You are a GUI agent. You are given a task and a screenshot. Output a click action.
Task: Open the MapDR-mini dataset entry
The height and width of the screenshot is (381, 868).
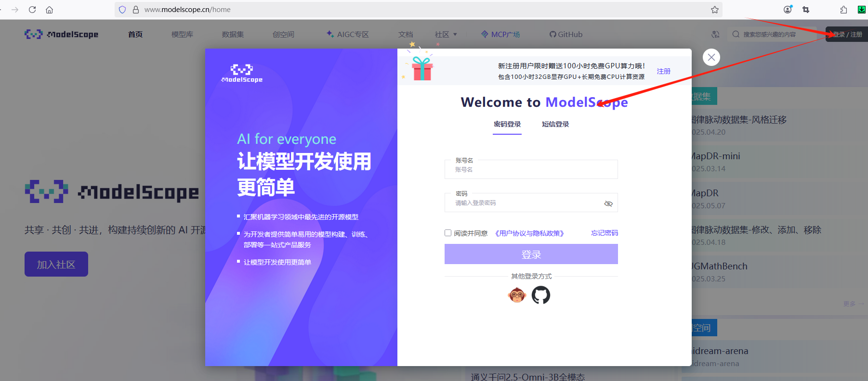point(715,156)
